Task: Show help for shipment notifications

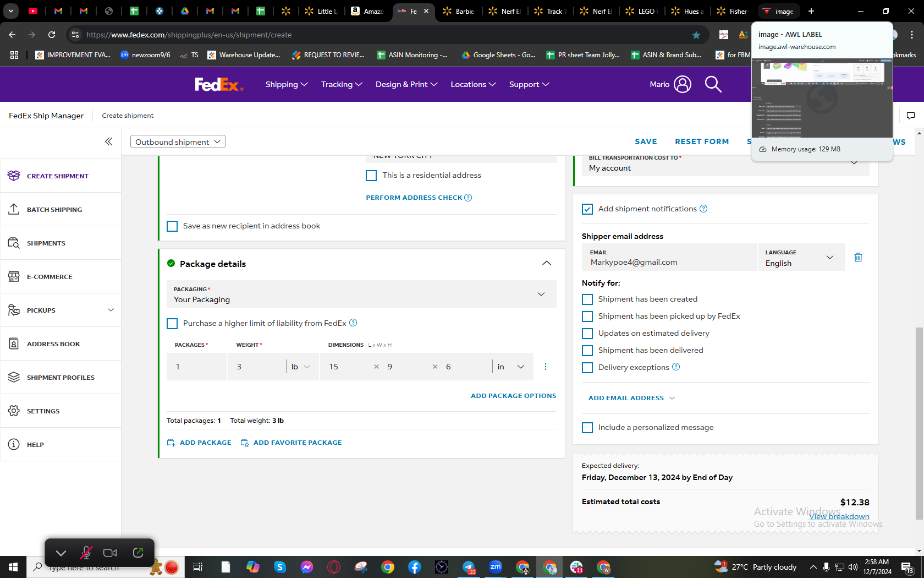Action: (x=703, y=209)
